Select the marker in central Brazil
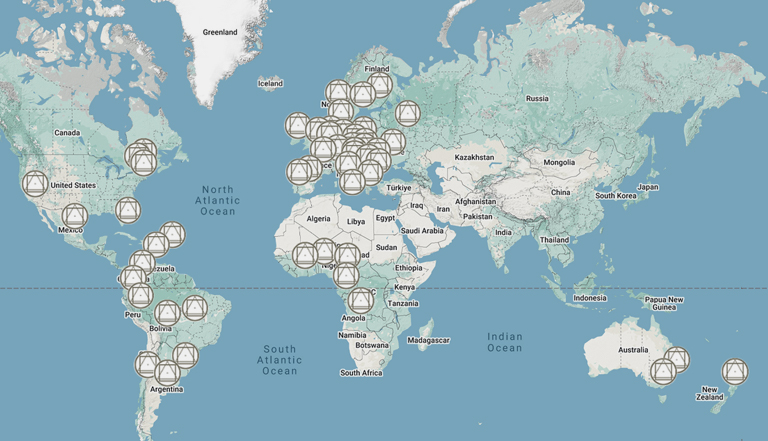The image size is (768, 441). click(195, 308)
